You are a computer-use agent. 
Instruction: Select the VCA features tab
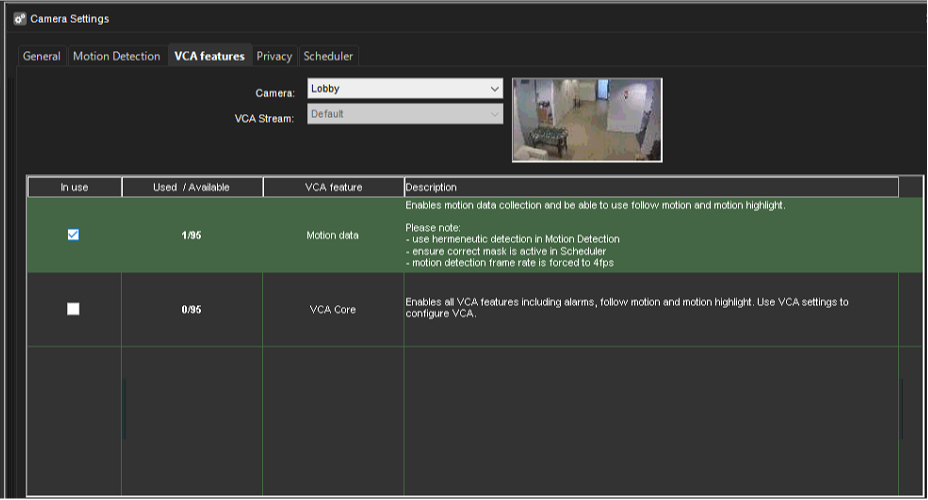click(x=209, y=57)
